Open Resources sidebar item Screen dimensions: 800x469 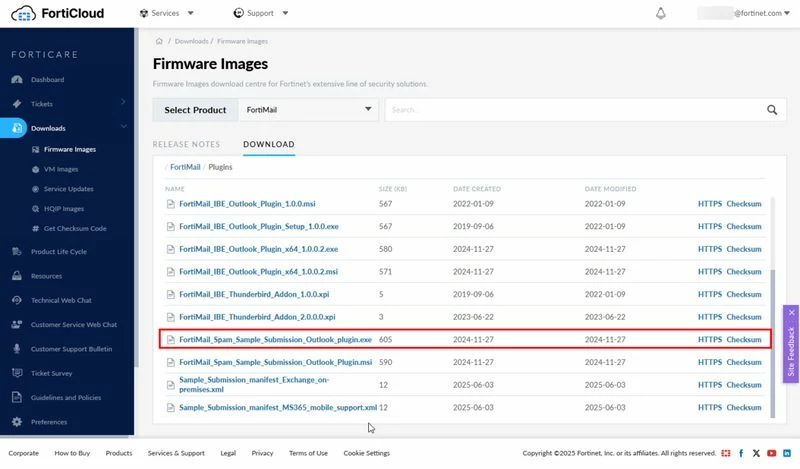(x=46, y=276)
